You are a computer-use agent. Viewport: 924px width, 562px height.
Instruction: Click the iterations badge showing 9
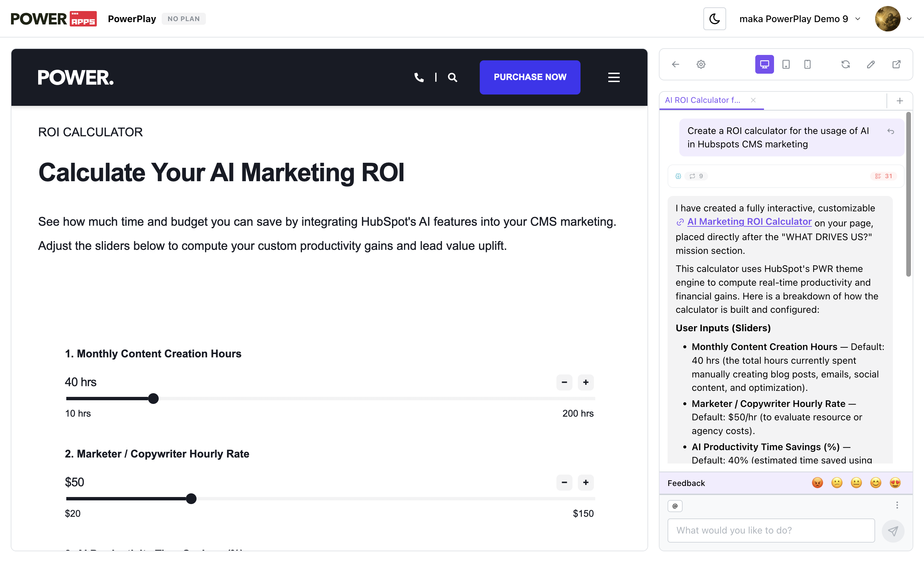(x=696, y=176)
